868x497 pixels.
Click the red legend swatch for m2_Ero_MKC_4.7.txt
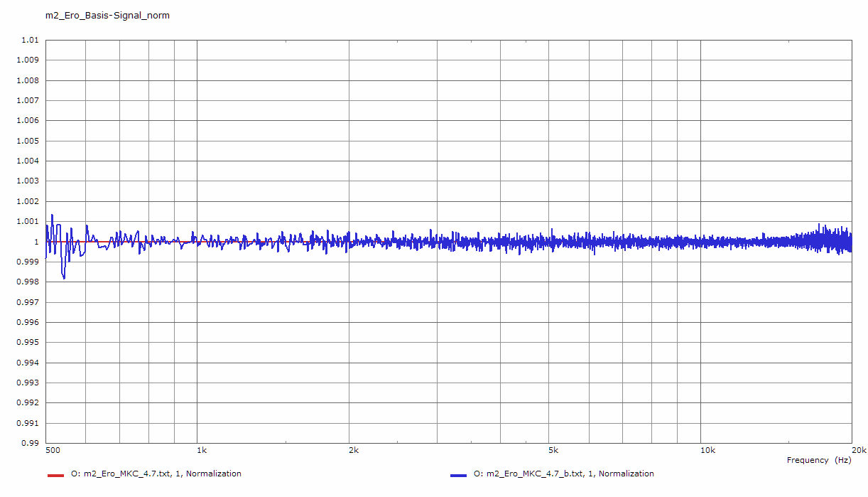click(x=55, y=475)
